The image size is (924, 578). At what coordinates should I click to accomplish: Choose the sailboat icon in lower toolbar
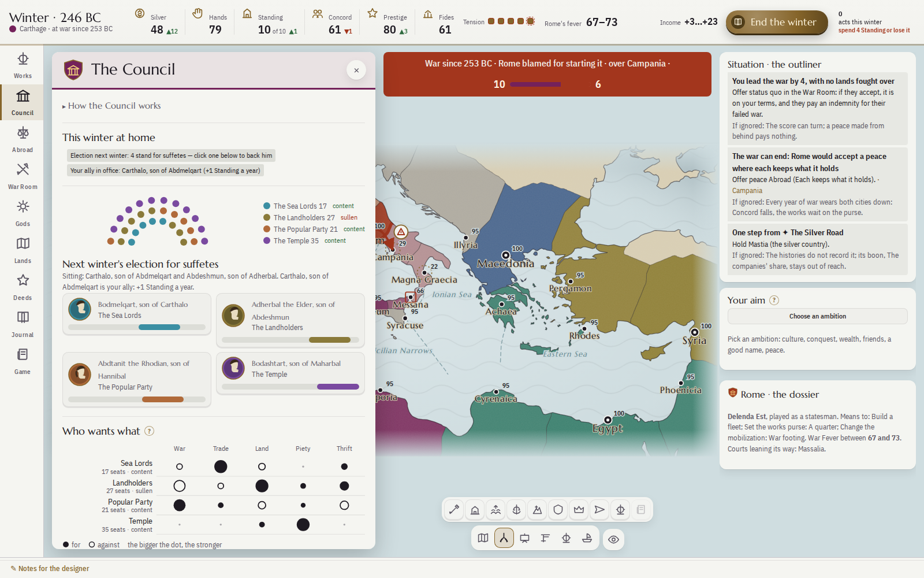587,539
